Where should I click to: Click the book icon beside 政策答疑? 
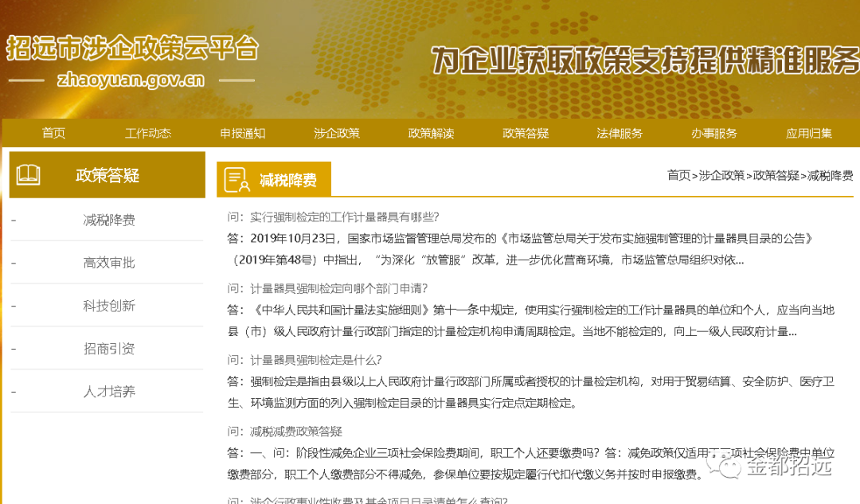(29, 175)
